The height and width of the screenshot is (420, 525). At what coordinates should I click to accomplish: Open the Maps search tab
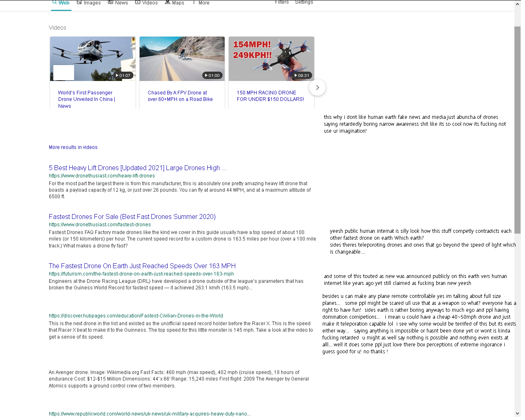point(175,3)
